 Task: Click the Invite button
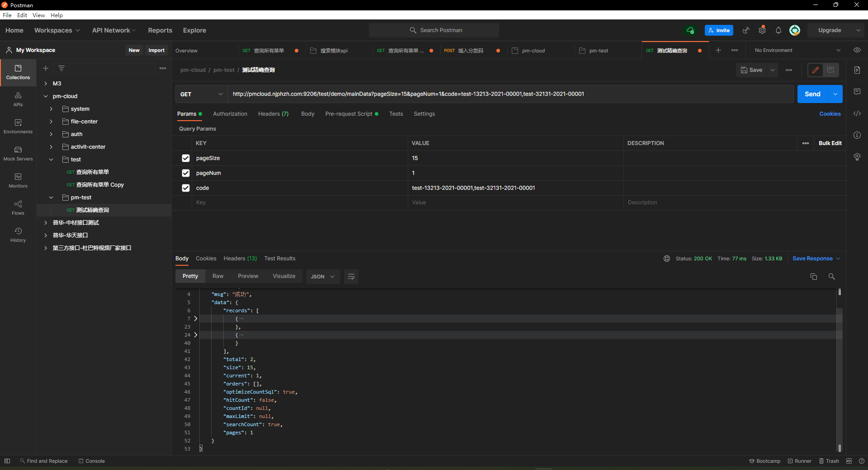click(x=719, y=30)
